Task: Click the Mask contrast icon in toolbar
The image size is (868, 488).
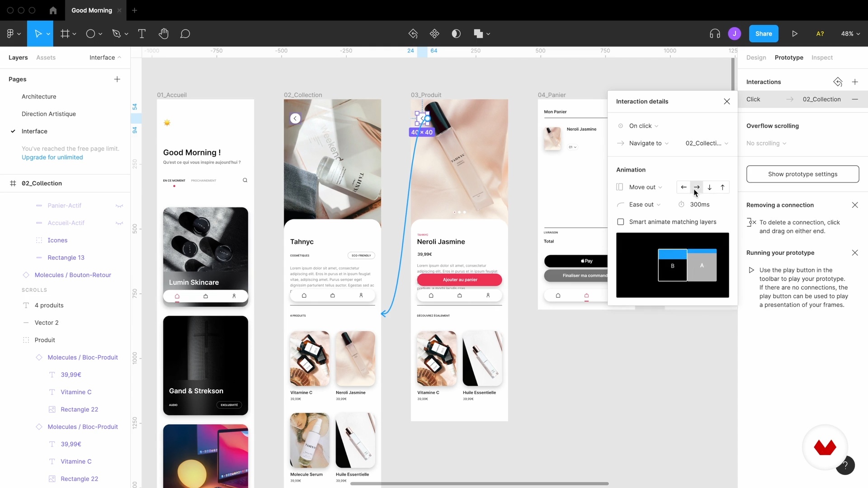Action: [x=456, y=33]
